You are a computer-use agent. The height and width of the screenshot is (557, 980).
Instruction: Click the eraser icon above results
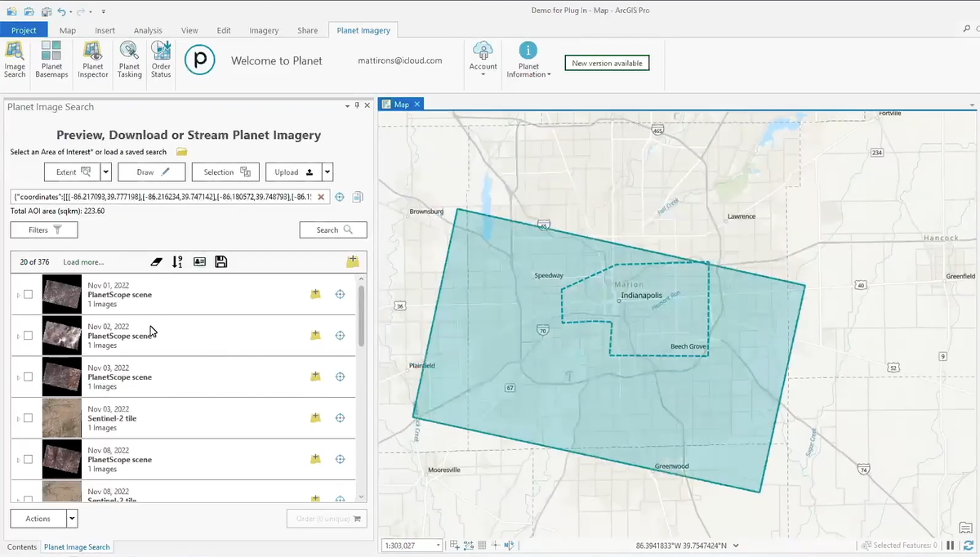[x=157, y=262]
